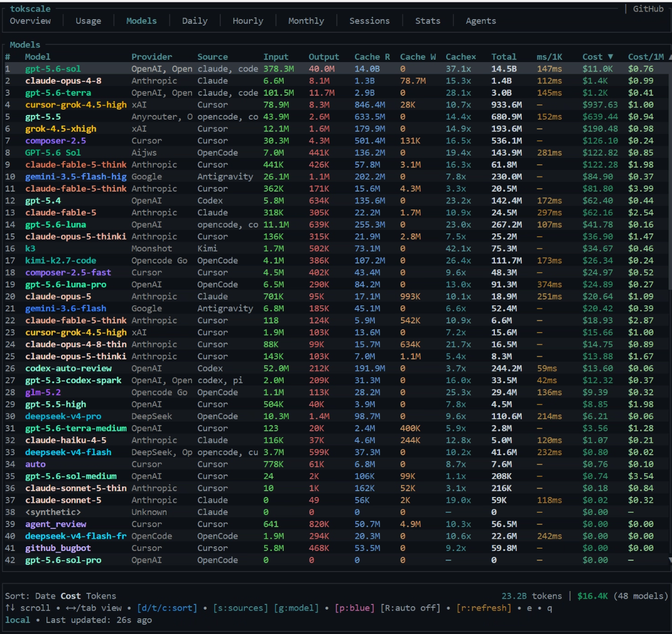Select the glm-5.2 model row
The height and width of the screenshot is (634, 672).
335,392
